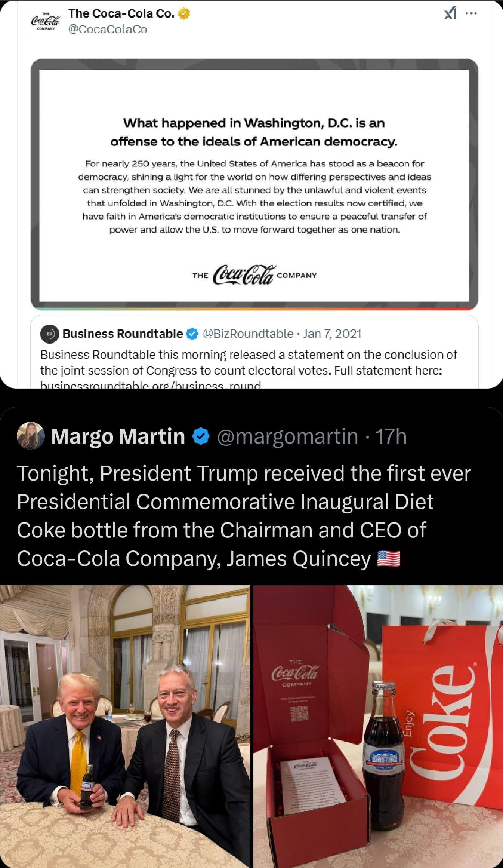
Task: Click the blue verified badge beside Business Roundtable
Action: pyautogui.click(x=192, y=334)
